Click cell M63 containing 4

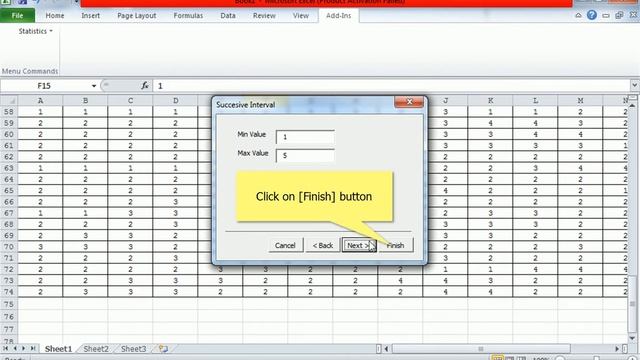tap(580, 168)
